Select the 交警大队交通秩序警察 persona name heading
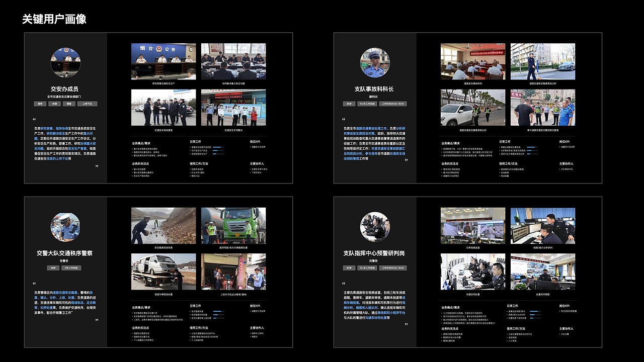644x362 pixels. click(65, 253)
